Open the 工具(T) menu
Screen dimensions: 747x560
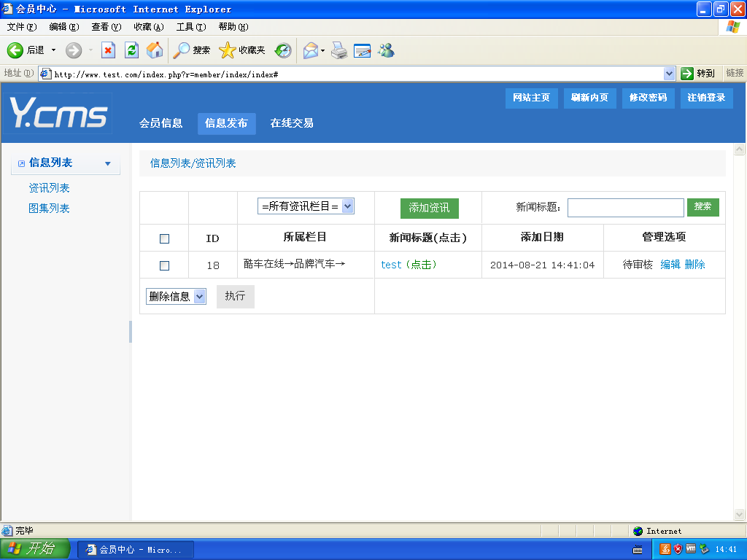(192, 27)
